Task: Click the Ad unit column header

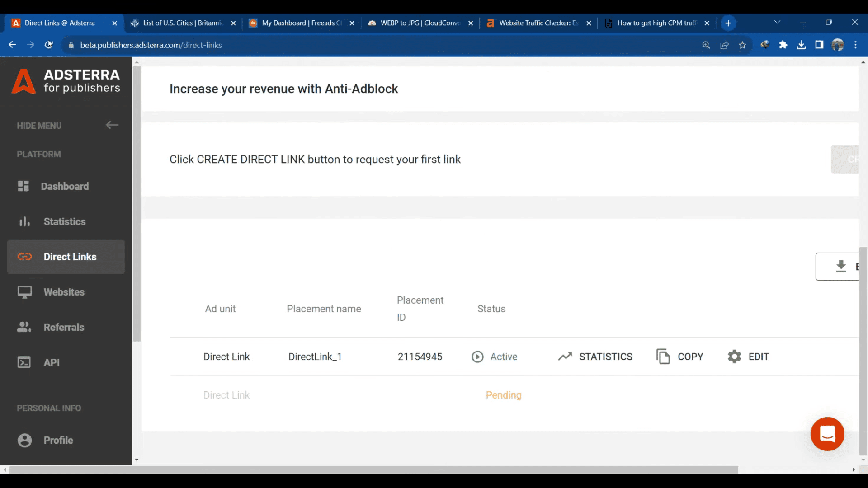Action: [x=220, y=309]
